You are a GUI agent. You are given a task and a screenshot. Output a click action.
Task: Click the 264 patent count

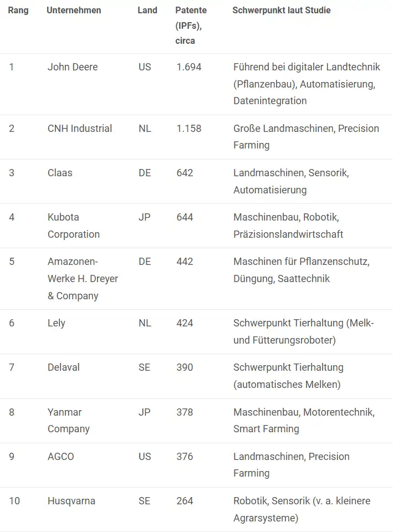pos(185,501)
